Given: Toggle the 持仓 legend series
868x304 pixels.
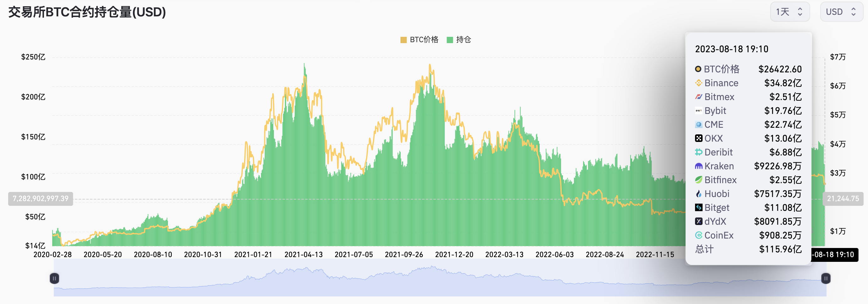Looking at the screenshot, I should pos(459,40).
